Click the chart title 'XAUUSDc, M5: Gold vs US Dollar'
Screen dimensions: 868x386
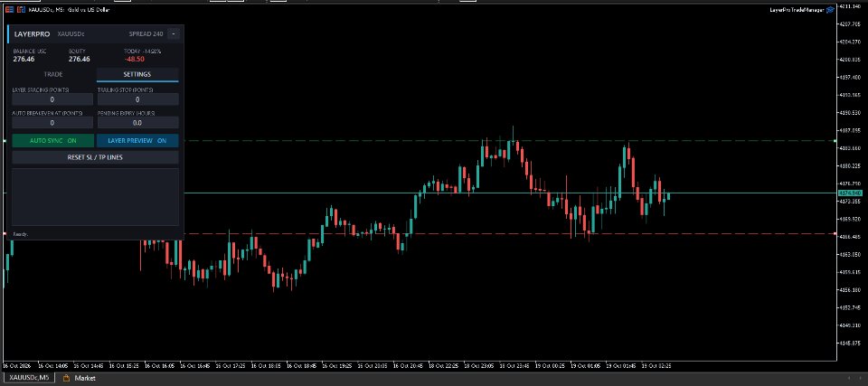[70, 9]
